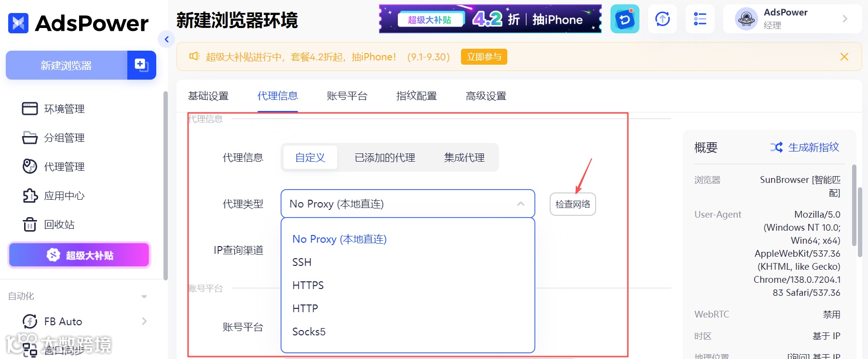The height and width of the screenshot is (359, 868).
Task: Open 代理管理 in the sidebar
Action: click(64, 166)
